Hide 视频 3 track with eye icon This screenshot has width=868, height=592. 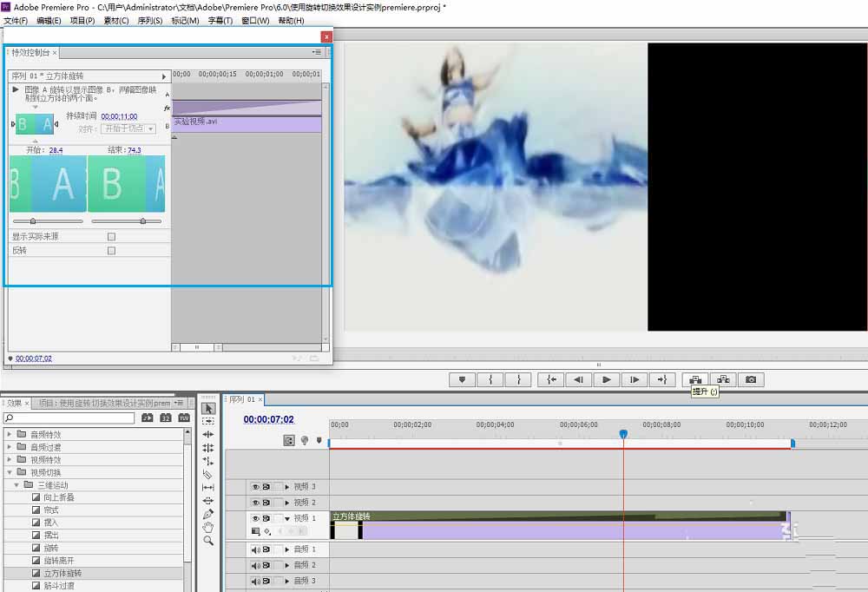tap(255, 487)
